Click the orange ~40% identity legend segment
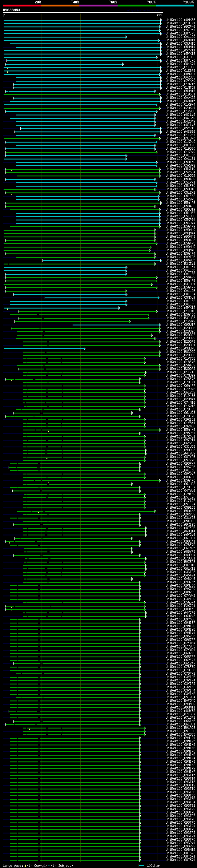The image size is (197, 868). click(61, 6)
